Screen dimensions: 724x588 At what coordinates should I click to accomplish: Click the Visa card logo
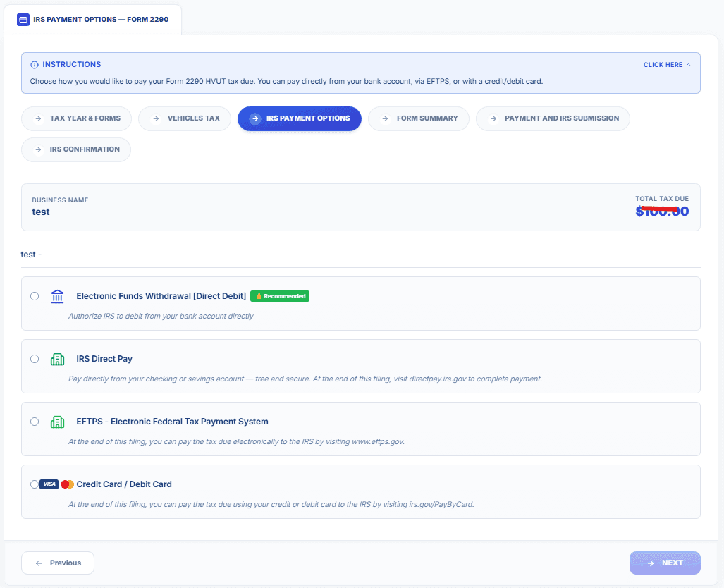pyautogui.click(x=49, y=484)
